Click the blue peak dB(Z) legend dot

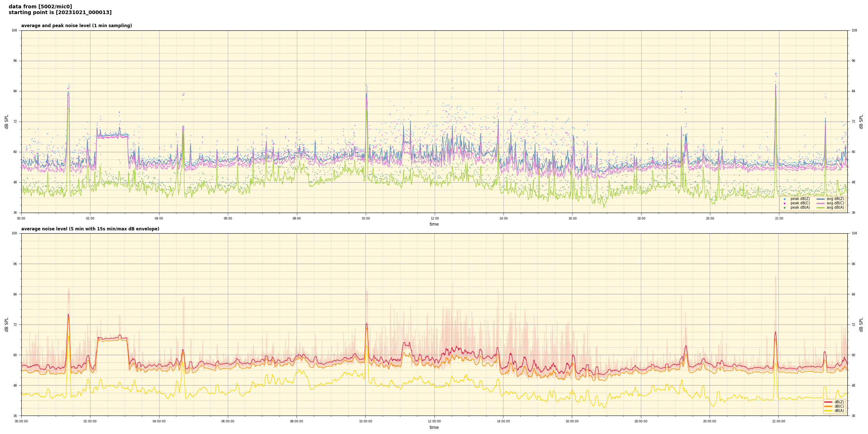(x=784, y=199)
